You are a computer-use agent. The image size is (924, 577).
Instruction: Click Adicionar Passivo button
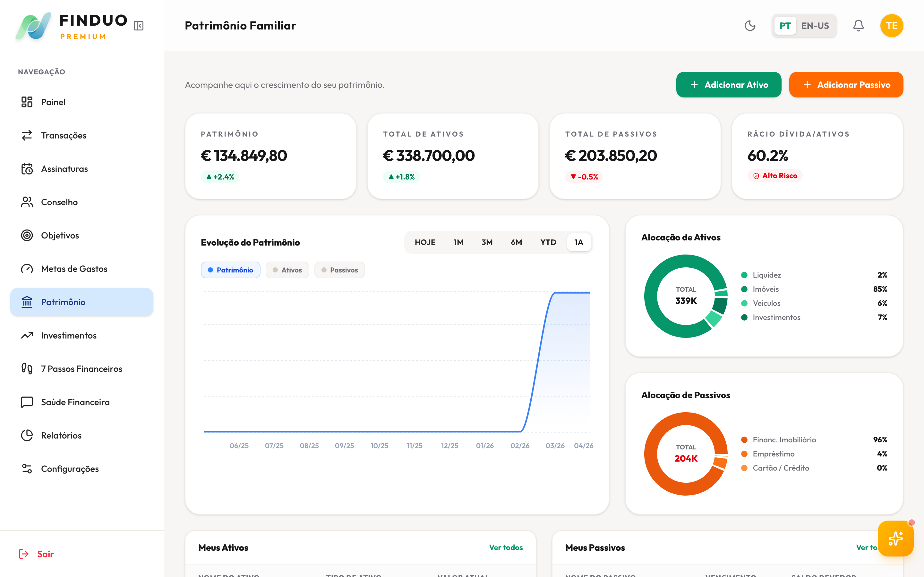[x=846, y=85]
